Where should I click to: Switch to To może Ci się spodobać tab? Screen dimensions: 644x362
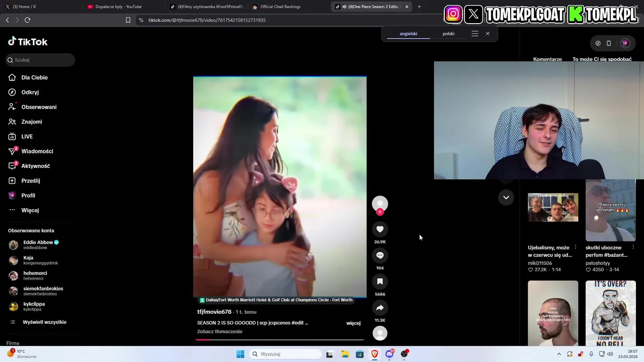(602, 59)
